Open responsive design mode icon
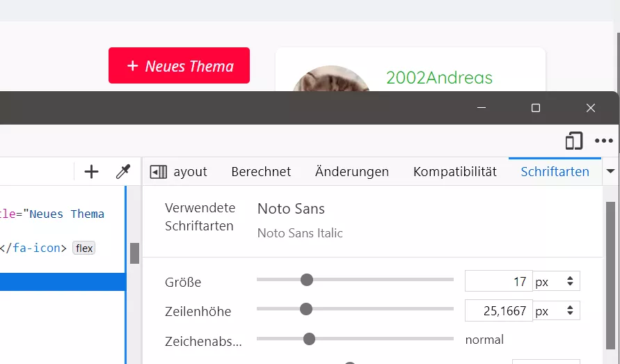Image resolution: width=620 pixels, height=364 pixels. coord(574,141)
